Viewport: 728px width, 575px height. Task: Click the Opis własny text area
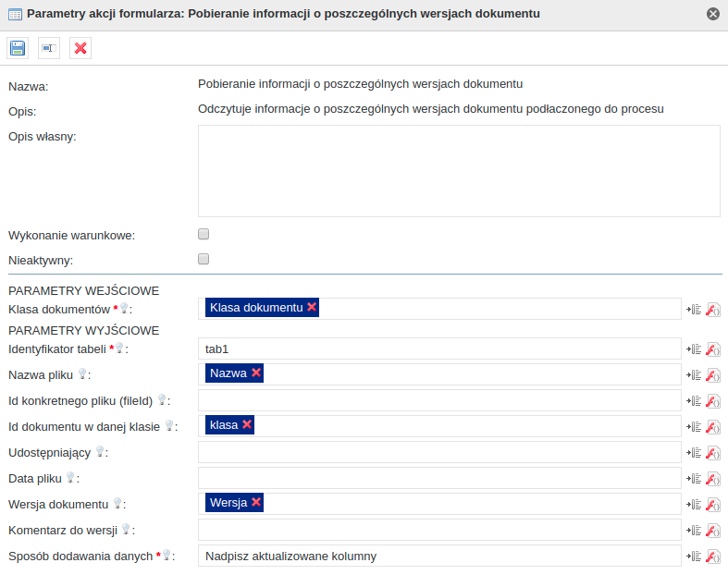459,171
